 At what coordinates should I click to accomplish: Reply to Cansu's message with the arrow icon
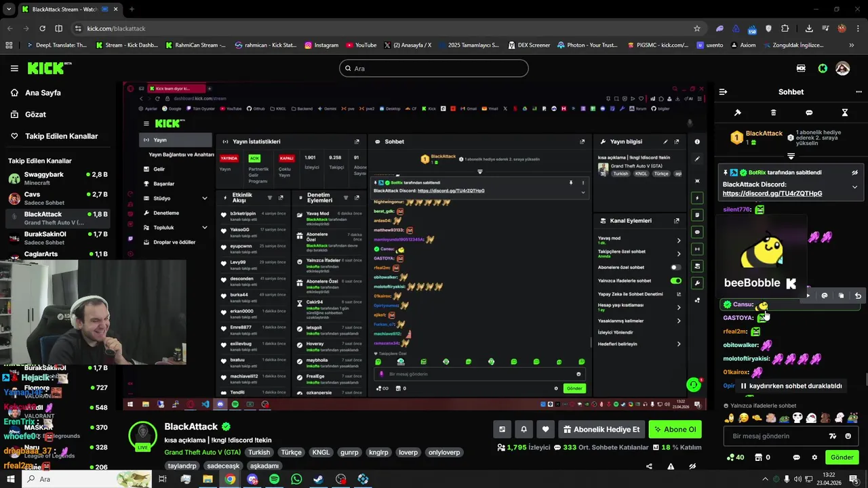pos(858,296)
